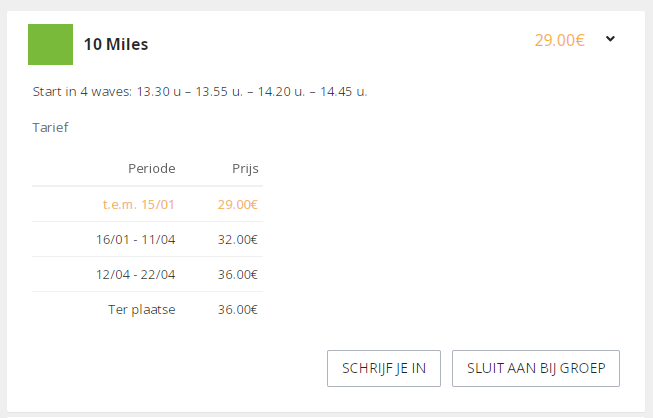
Task: Click the orange 29.00€ header price
Action: (559, 40)
